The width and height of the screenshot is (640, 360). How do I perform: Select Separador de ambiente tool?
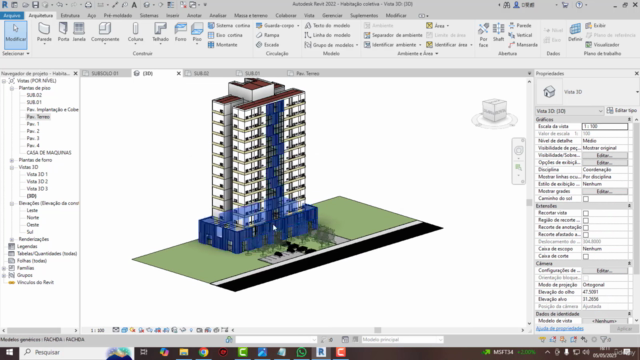pyautogui.click(x=393, y=35)
